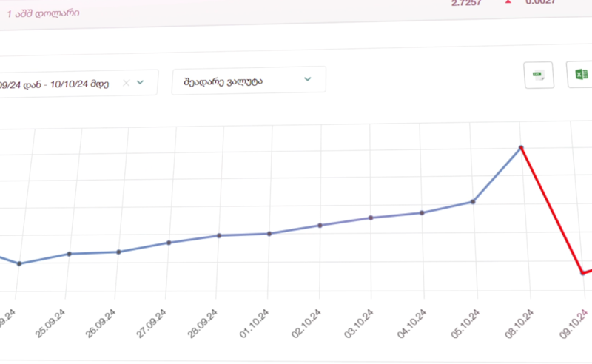
Task: Click the chart data point for 04.10.24
Action: (422, 213)
